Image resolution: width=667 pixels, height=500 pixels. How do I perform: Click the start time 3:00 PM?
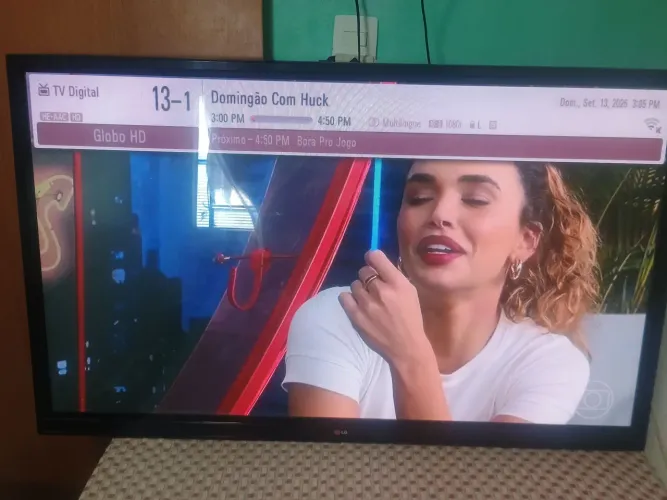pos(228,119)
